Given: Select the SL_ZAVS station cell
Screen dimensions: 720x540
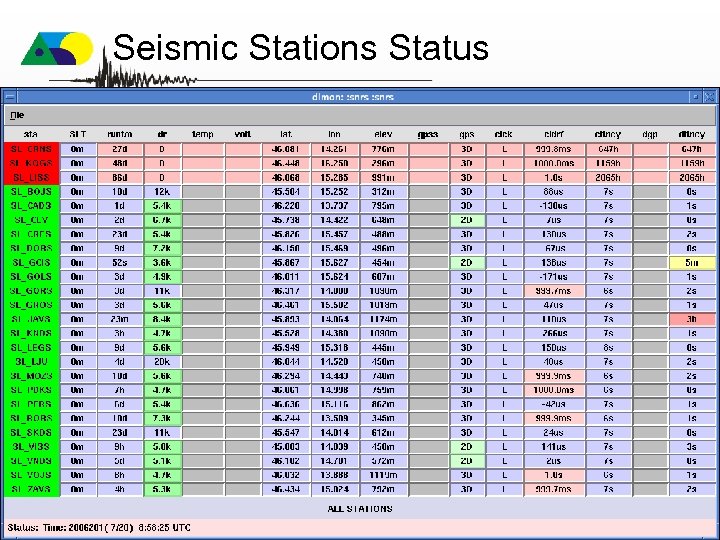Looking at the screenshot, I should tap(32, 489).
